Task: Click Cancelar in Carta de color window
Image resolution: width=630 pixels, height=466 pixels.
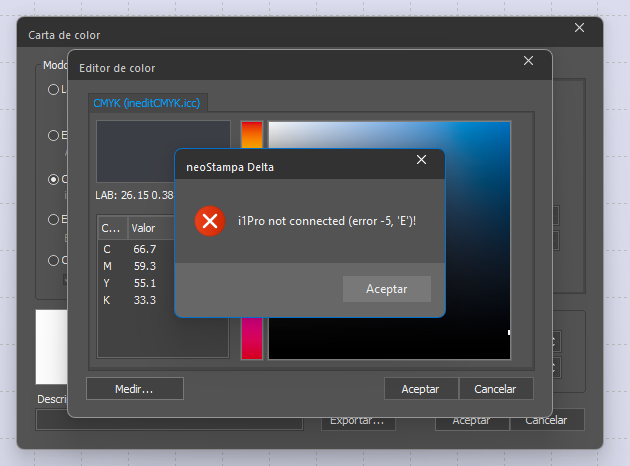Action: pyautogui.click(x=547, y=421)
